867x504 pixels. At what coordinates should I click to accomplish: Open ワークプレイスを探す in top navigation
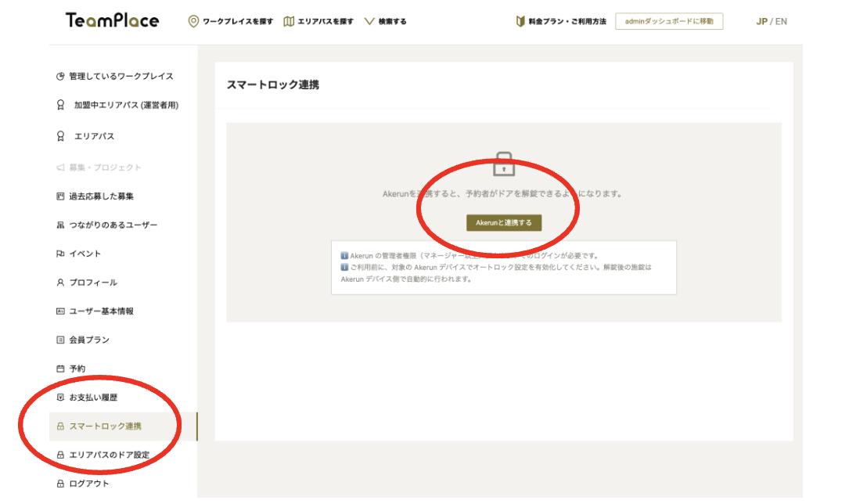(237, 22)
